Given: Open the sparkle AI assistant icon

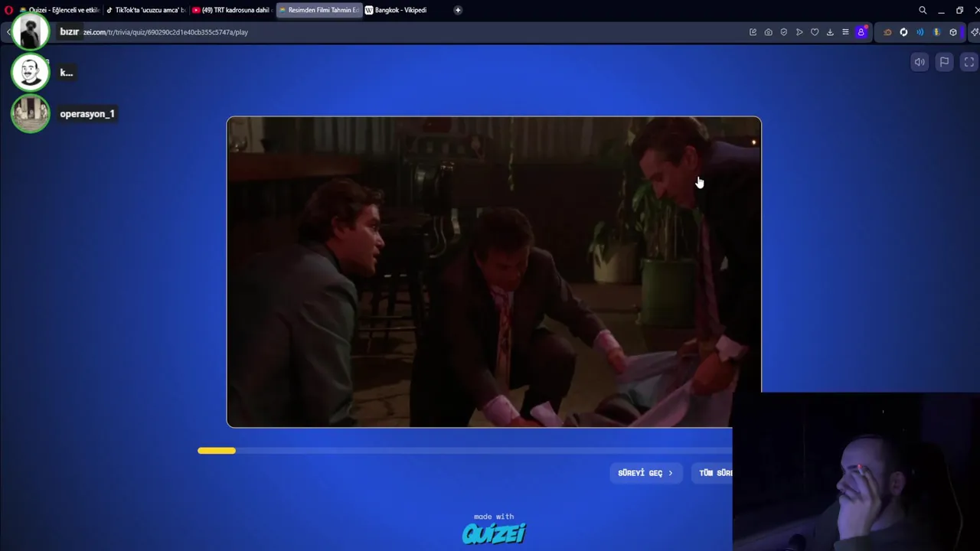Looking at the screenshot, I should point(974,32).
